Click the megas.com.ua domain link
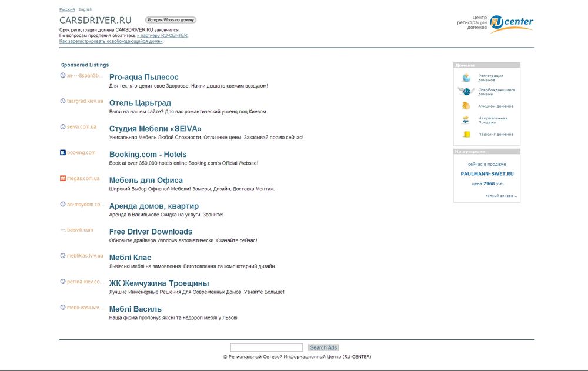The image size is (588, 371). click(83, 178)
